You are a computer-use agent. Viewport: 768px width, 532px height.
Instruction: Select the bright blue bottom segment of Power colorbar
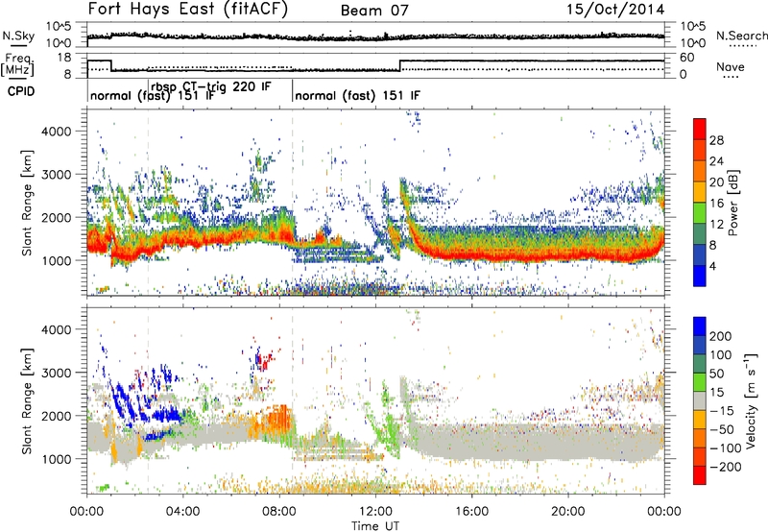[700, 276]
